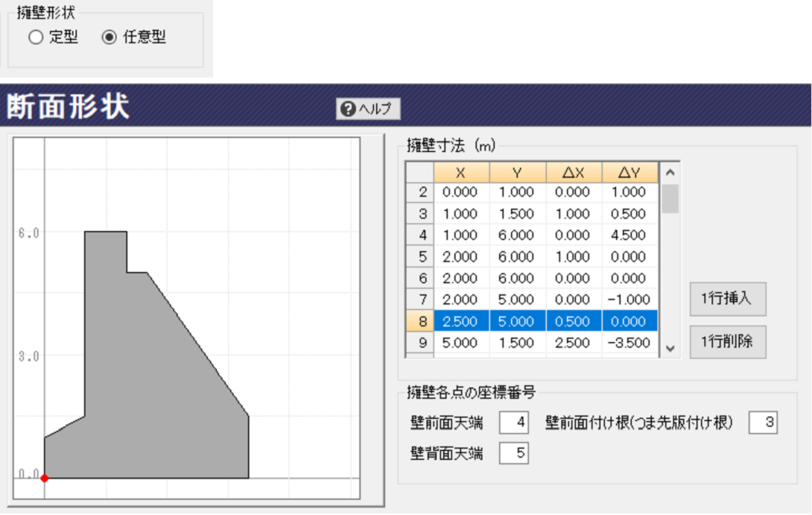Click the X column header
The height and width of the screenshot is (515, 812).
461,172
